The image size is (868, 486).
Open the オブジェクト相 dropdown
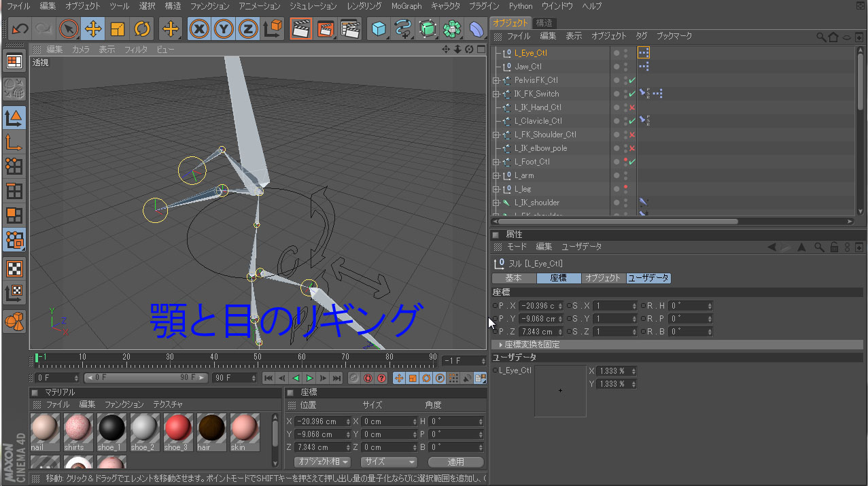322,462
